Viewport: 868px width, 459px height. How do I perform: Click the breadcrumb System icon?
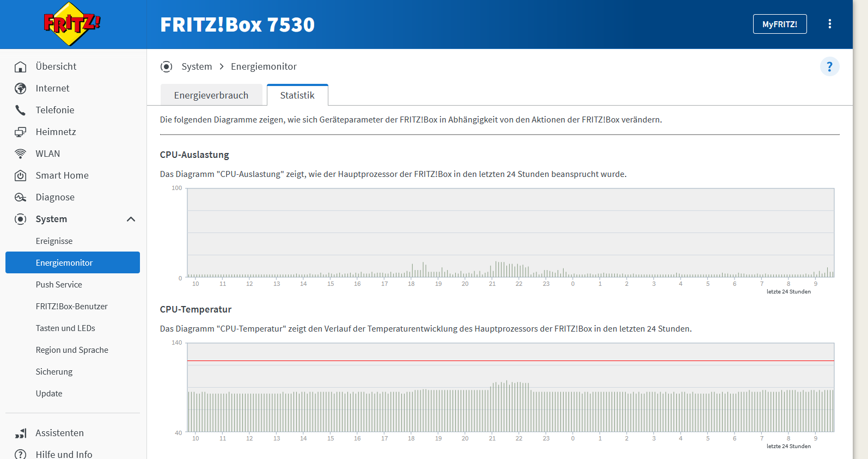[166, 66]
